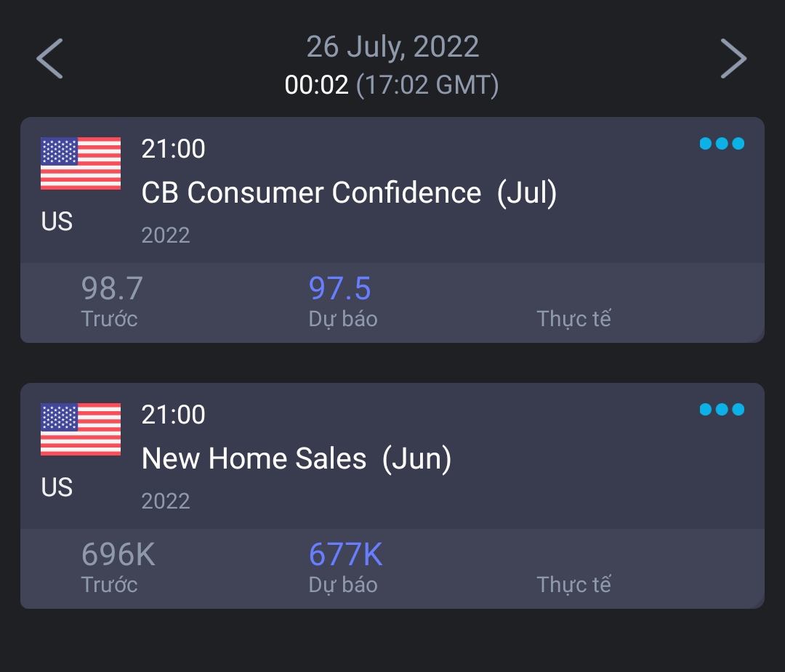Viewport: 785px width, 672px height.
Task: Tap US flag on CB Consumer Confidence card
Action: pyautogui.click(x=81, y=163)
